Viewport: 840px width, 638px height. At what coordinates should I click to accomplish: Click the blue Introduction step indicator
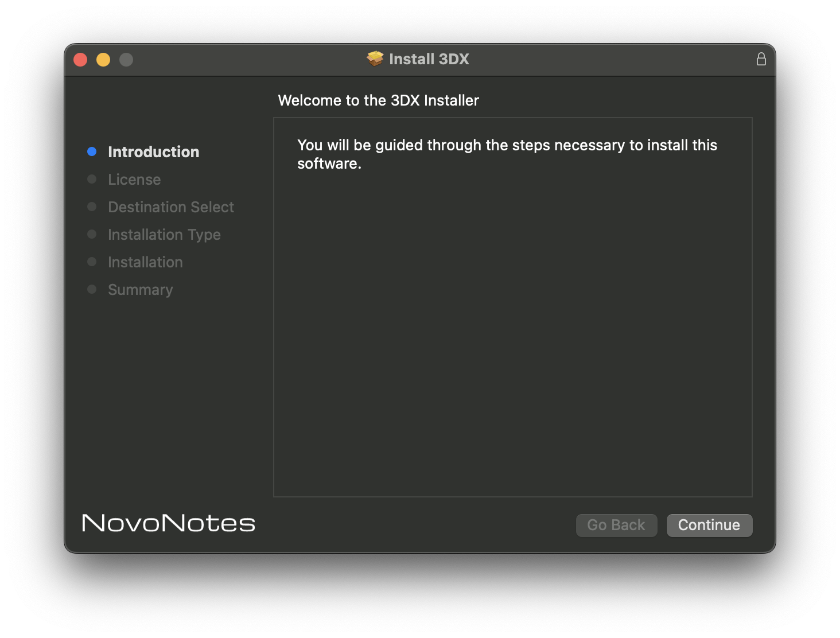coord(92,151)
